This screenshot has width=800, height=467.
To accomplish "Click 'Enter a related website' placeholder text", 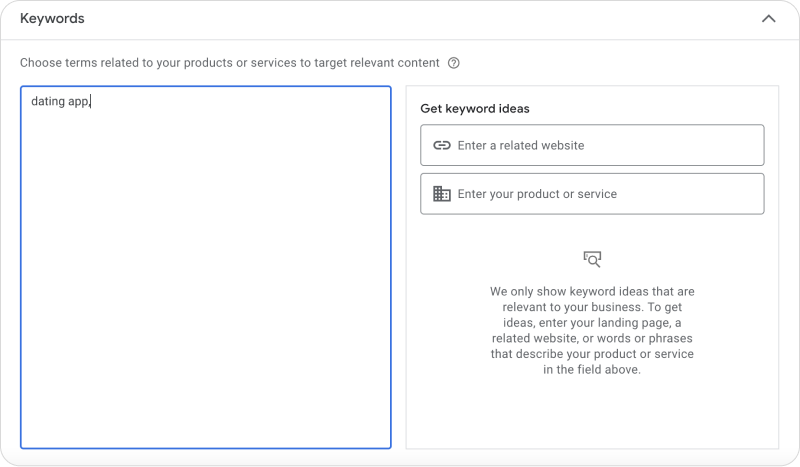I will (x=520, y=145).
